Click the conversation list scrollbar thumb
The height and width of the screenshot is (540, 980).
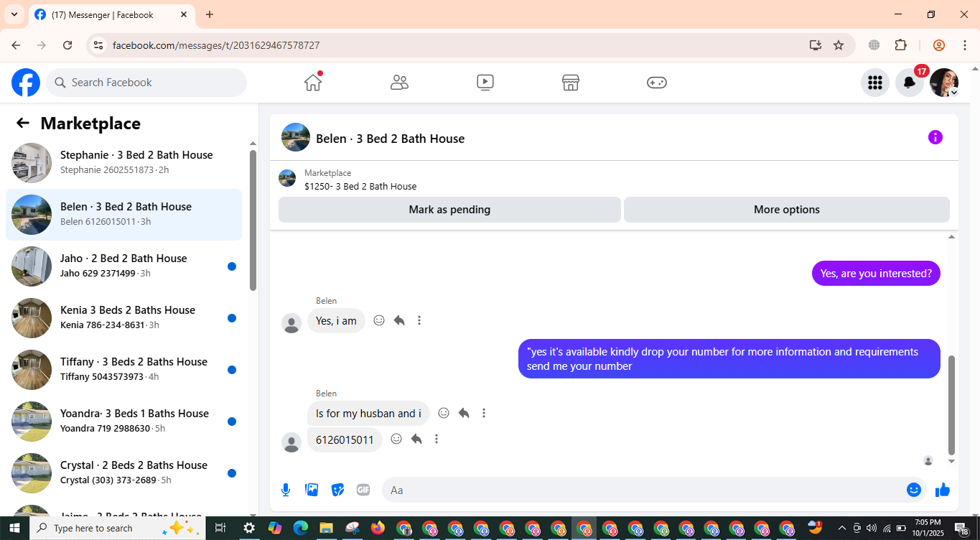tap(253, 220)
